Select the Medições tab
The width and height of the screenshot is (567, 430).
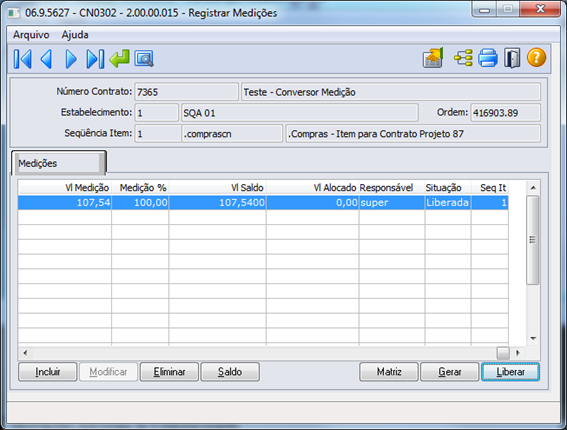tap(59, 163)
